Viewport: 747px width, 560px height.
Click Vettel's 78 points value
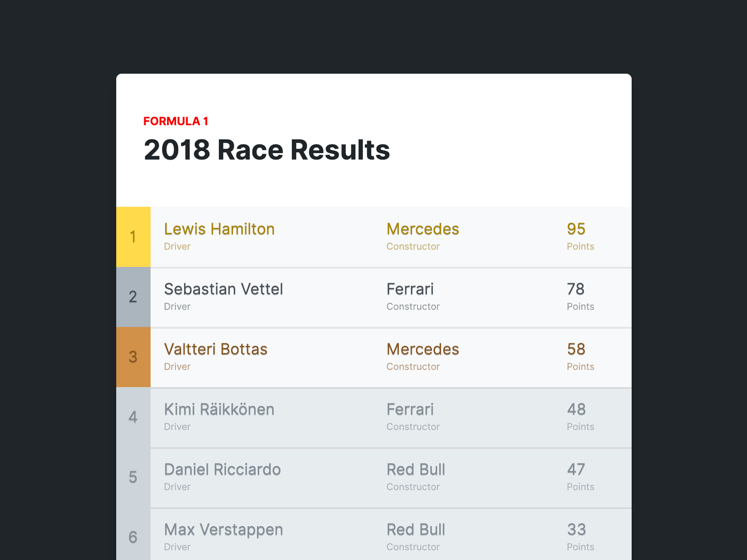[x=575, y=289]
